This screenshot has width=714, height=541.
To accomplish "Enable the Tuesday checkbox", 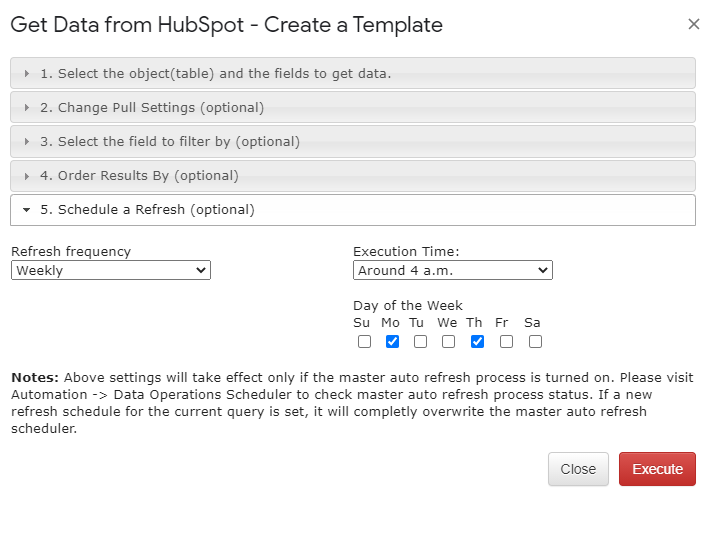I will pyautogui.click(x=420, y=342).
